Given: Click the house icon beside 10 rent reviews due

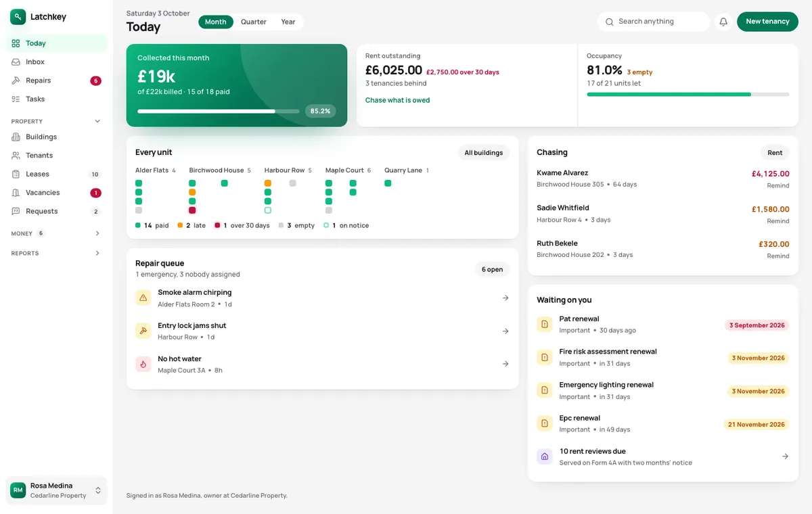Looking at the screenshot, I should (545, 457).
